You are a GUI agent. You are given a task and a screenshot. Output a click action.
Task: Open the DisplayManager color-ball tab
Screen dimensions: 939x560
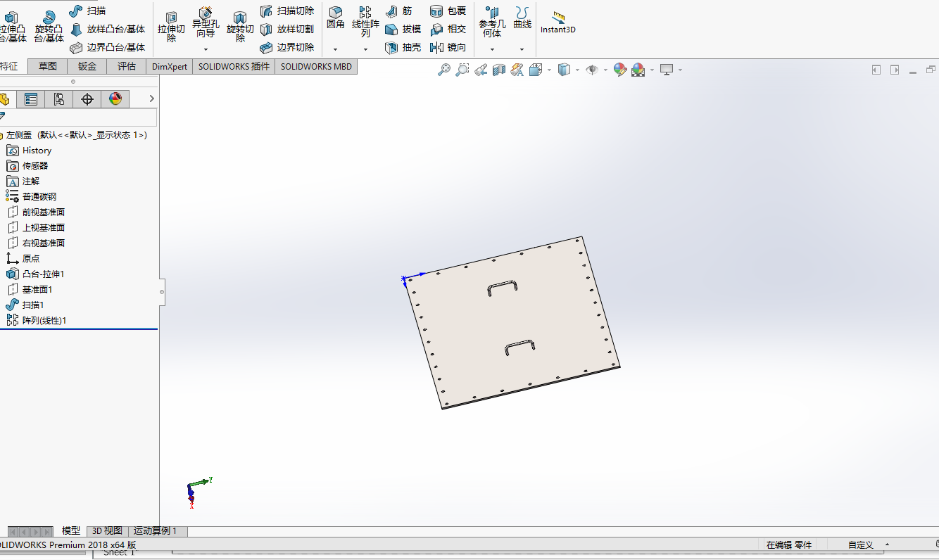tap(115, 99)
